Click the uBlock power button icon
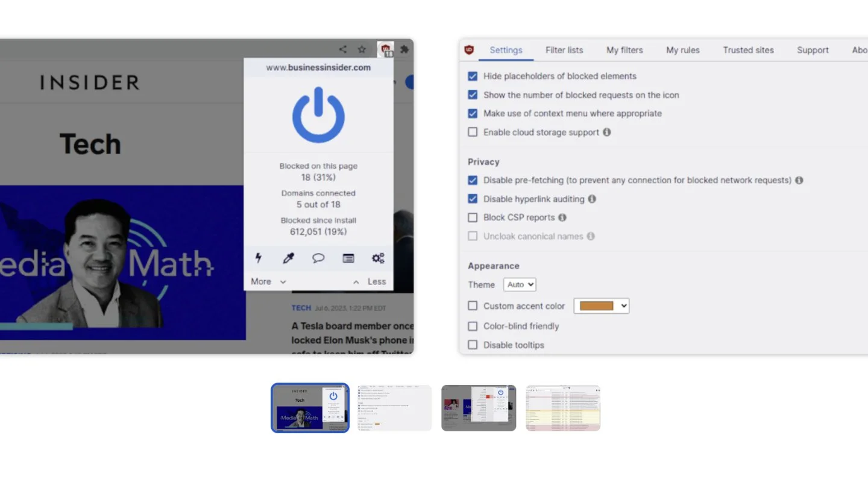The height and width of the screenshot is (488, 868). coord(318,115)
